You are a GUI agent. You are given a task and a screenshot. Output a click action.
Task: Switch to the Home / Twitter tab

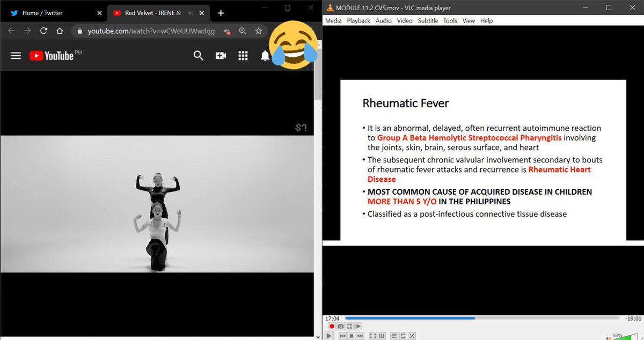[53, 13]
